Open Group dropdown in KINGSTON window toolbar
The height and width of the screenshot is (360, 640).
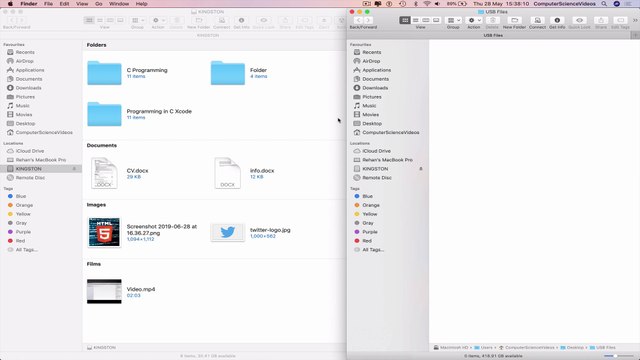138,20
